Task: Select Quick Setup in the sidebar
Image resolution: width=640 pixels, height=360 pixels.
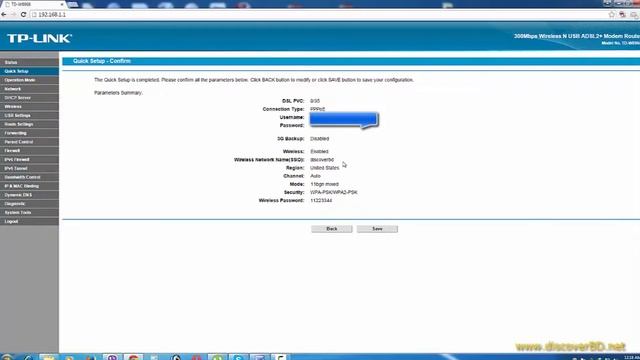Action: tap(29, 71)
